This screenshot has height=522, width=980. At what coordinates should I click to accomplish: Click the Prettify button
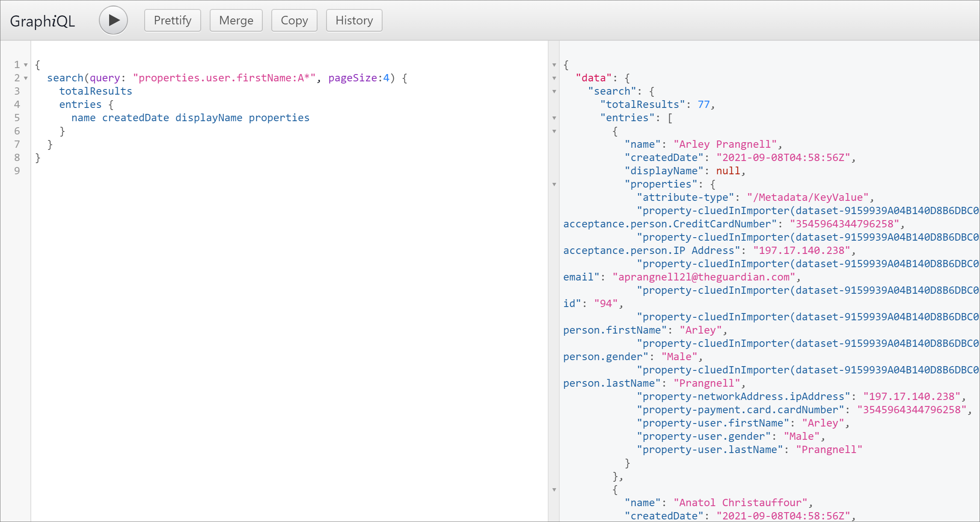point(172,21)
